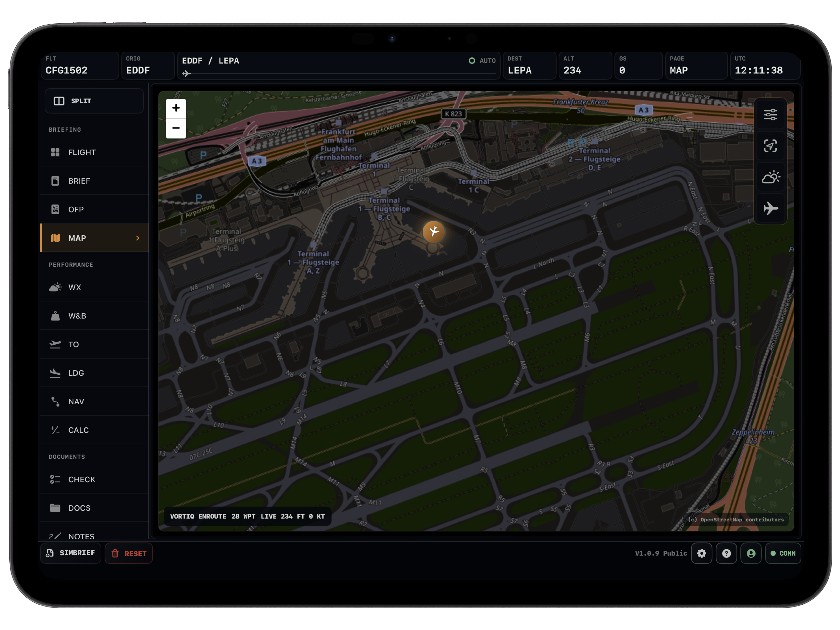Open the TO takeoff performance page

coord(94,344)
